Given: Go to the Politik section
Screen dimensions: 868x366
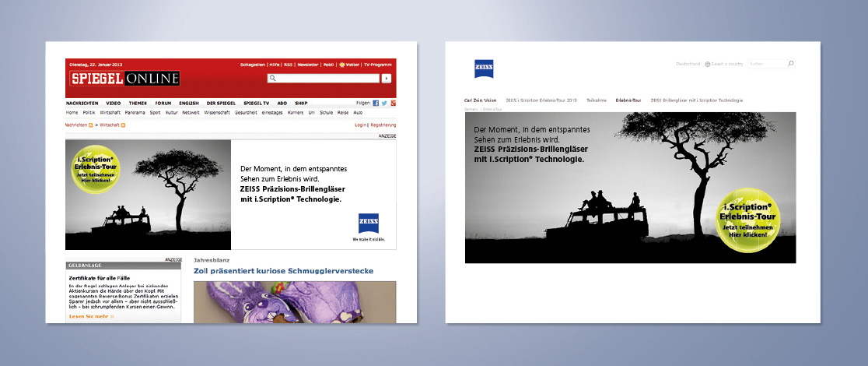Looking at the screenshot, I should 89,113.
